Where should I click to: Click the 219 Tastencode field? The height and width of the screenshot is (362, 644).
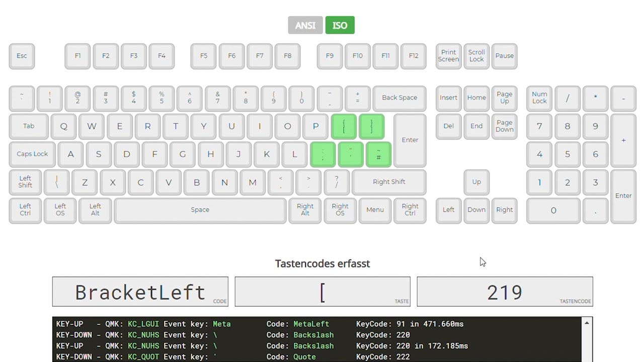tap(505, 292)
